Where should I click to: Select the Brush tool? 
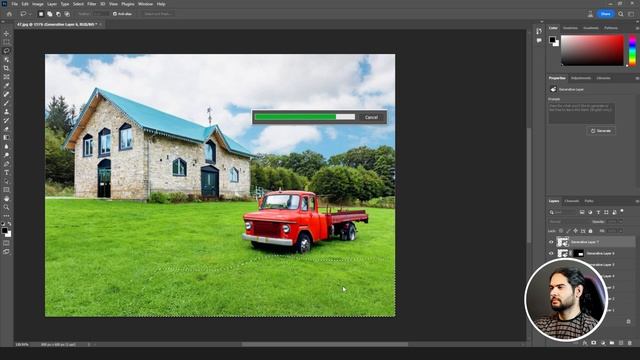pyautogui.click(x=6, y=103)
